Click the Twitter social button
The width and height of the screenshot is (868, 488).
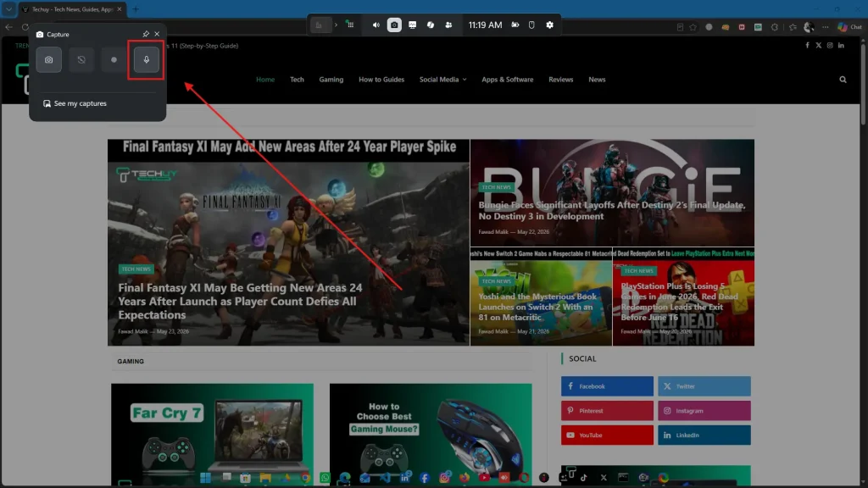tap(704, 386)
